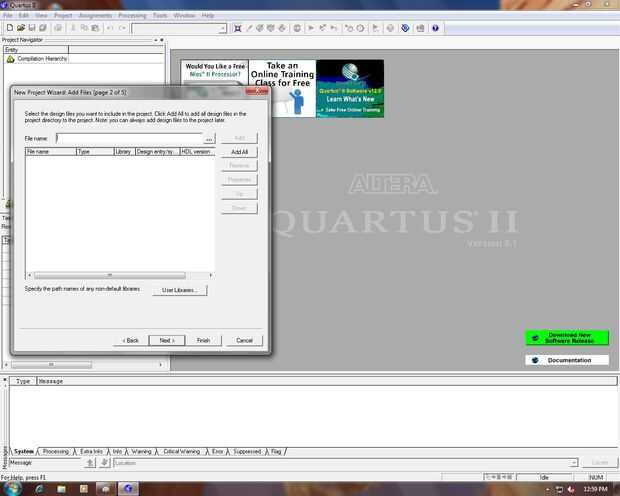The image size is (620, 496).
Task: Open the Project menu
Action: pyautogui.click(x=63, y=15)
